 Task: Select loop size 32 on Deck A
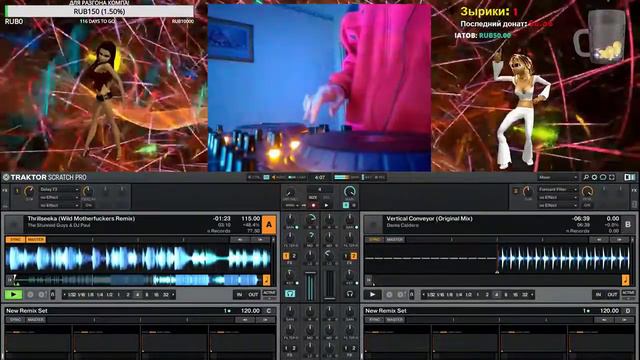tap(166, 294)
